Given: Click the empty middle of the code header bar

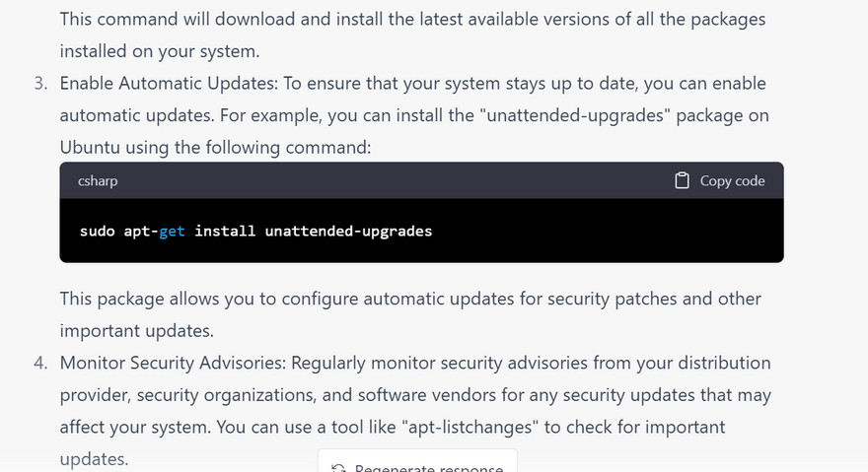Looking at the screenshot, I should pos(395,180).
